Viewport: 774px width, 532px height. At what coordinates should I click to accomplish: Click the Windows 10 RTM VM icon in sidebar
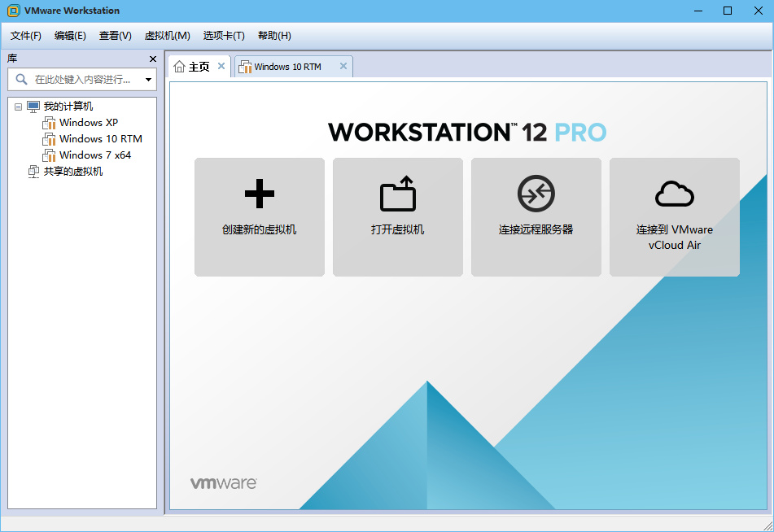tap(50, 138)
